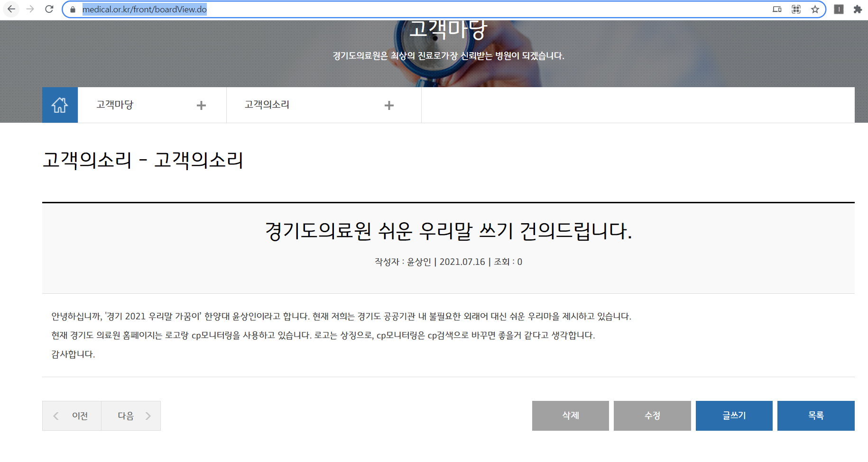
Task: Expand the plus sign next to 고객마당
Action: [201, 105]
